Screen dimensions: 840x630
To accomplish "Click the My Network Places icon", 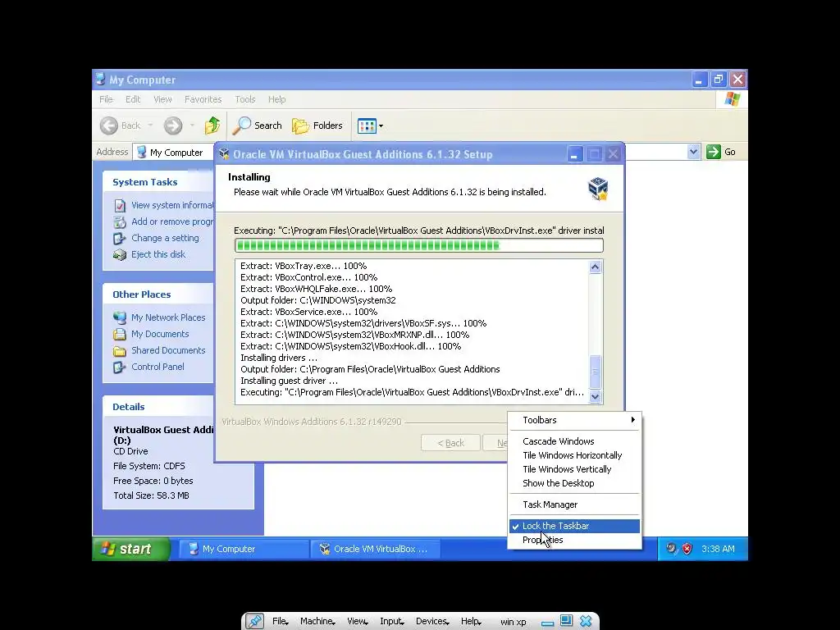I will (x=120, y=317).
